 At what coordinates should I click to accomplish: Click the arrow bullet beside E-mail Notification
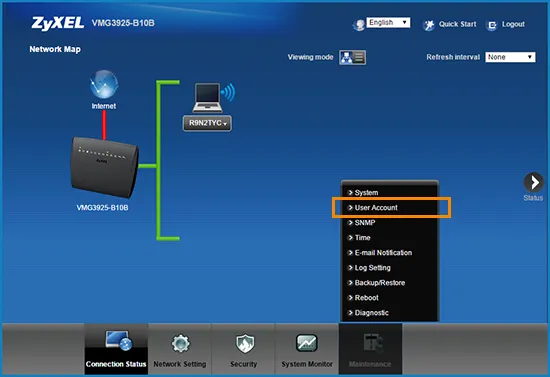[350, 253]
